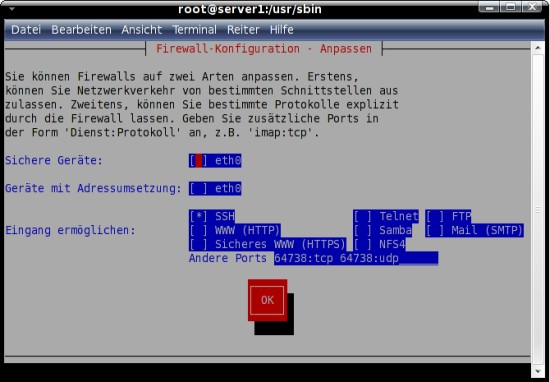Click the Andere Ports input field
Image resolution: width=550 pixels, height=382 pixels.
click(x=356, y=258)
